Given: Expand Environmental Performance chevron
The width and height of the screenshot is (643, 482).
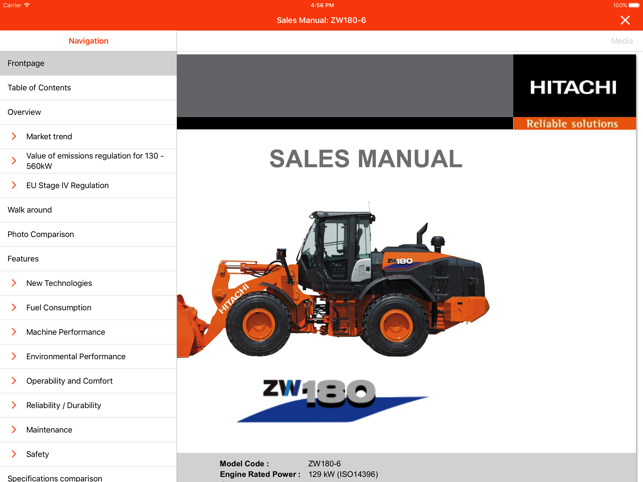Looking at the screenshot, I should tap(14, 356).
